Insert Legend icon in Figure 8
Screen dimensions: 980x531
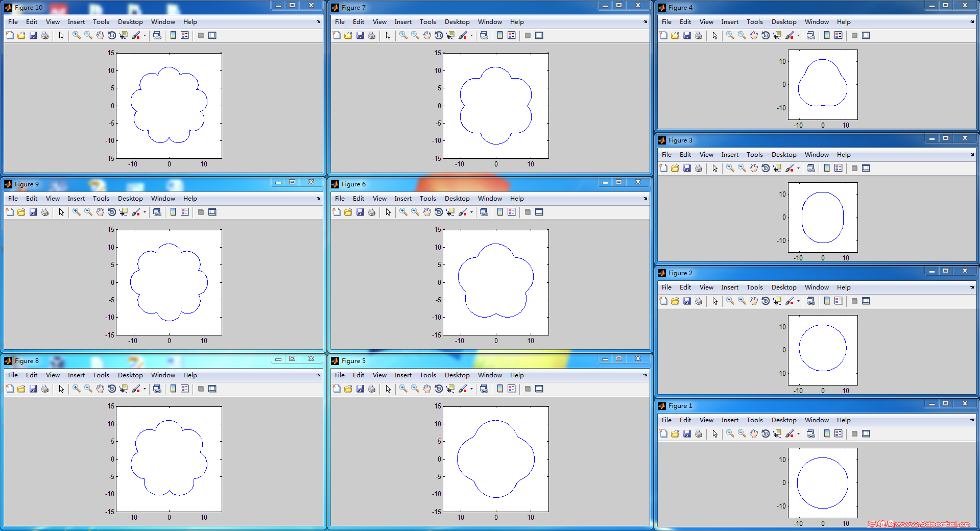[185, 389]
